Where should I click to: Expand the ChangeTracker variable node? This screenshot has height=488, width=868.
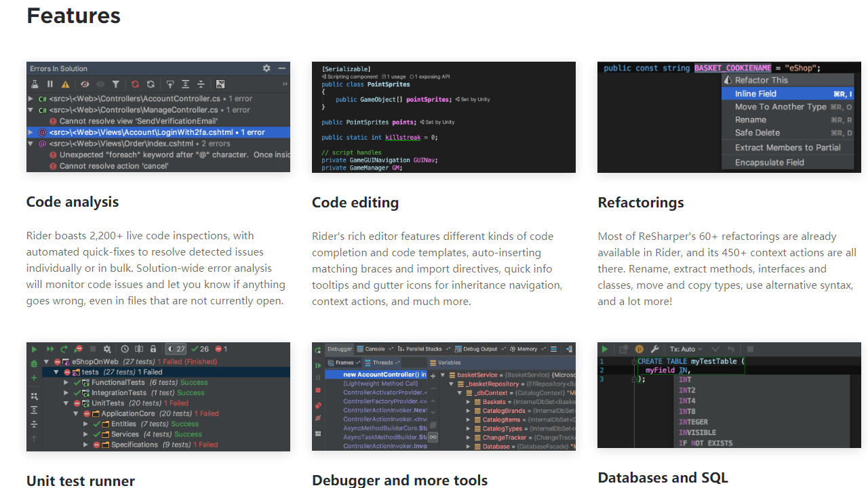tap(468, 438)
